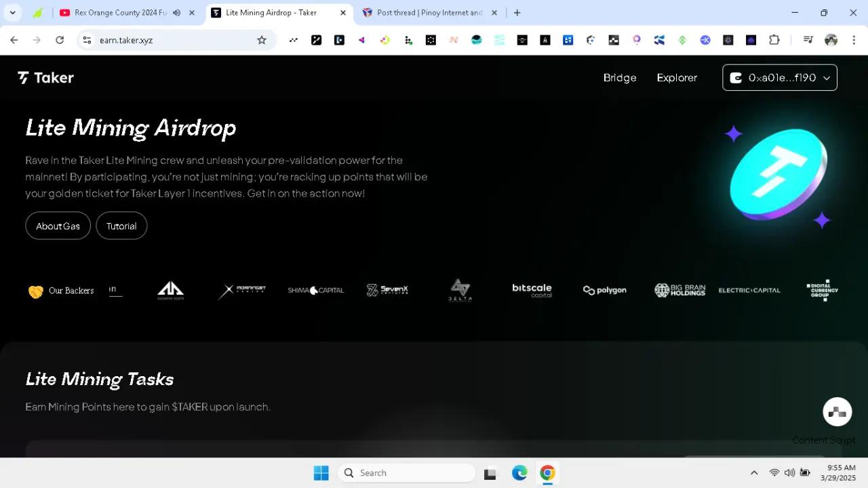Viewport: 868px width, 488px height.
Task: Click the round floating widget button
Action: pos(837,412)
